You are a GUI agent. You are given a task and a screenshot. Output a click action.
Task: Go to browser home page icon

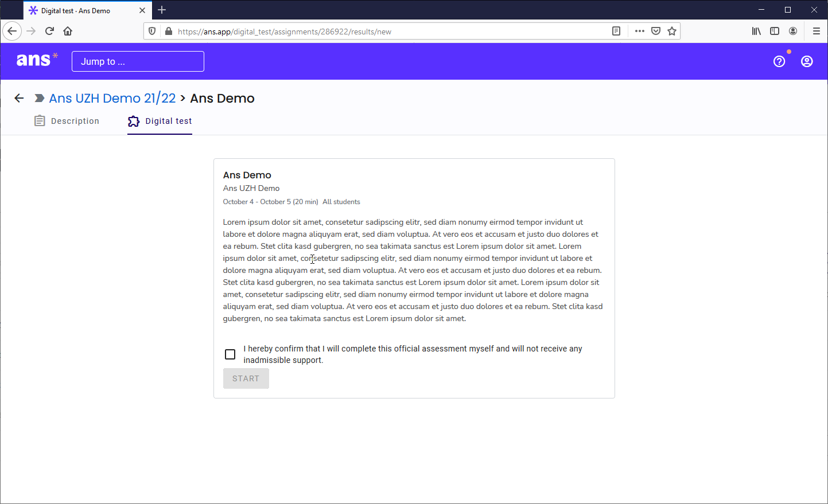click(x=68, y=31)
